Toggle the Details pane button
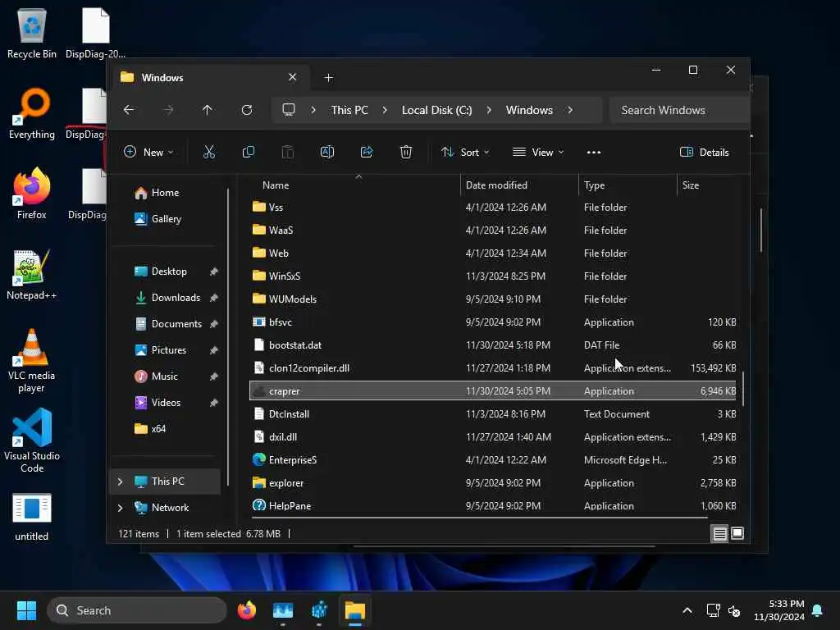The width and height of the screenshot is (840, 630). pyautogui.click(x=705, y=152)
